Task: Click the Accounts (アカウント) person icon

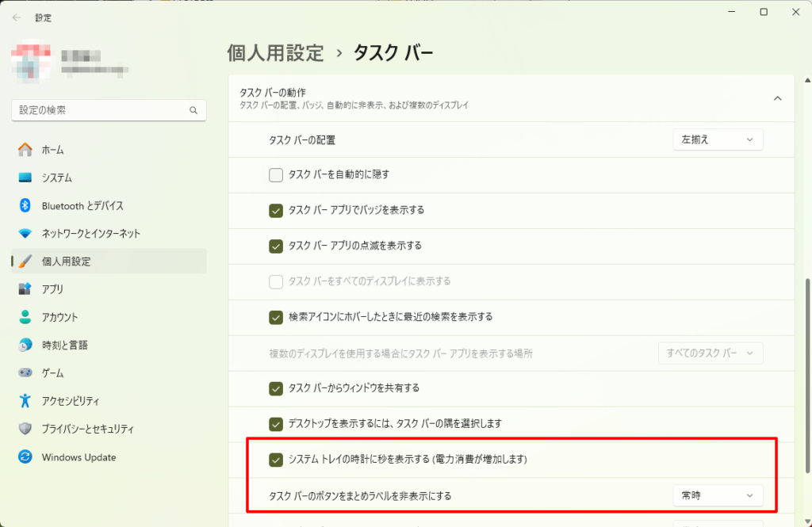Action: [x=25, y=317]
